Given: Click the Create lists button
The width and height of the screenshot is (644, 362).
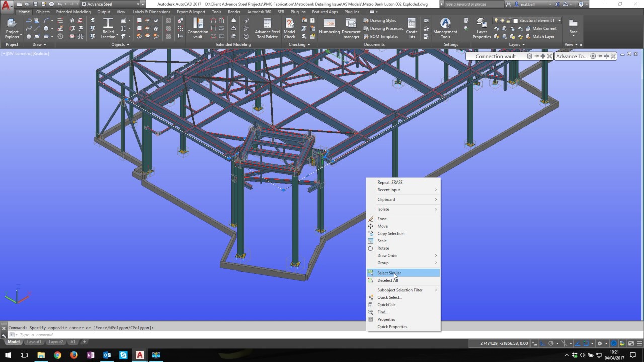Looking at the screenshot, I should click(412, 29).
